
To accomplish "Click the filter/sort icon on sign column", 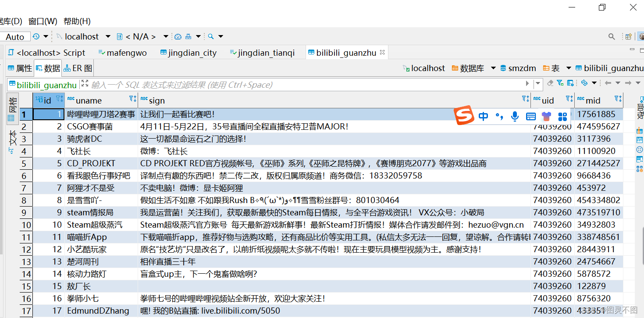I will pos(526,99).
